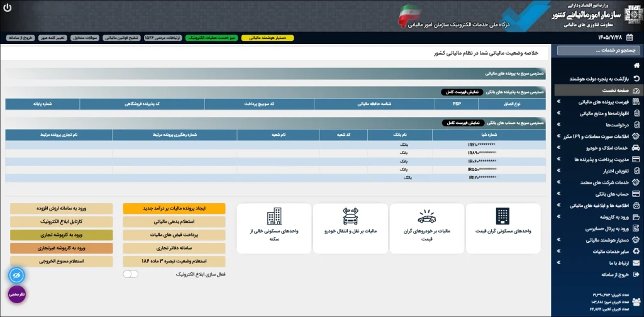Expand the chevron of فهرست پرونده های مالیاتی
The image size is (644, 317).
(558, 101)
